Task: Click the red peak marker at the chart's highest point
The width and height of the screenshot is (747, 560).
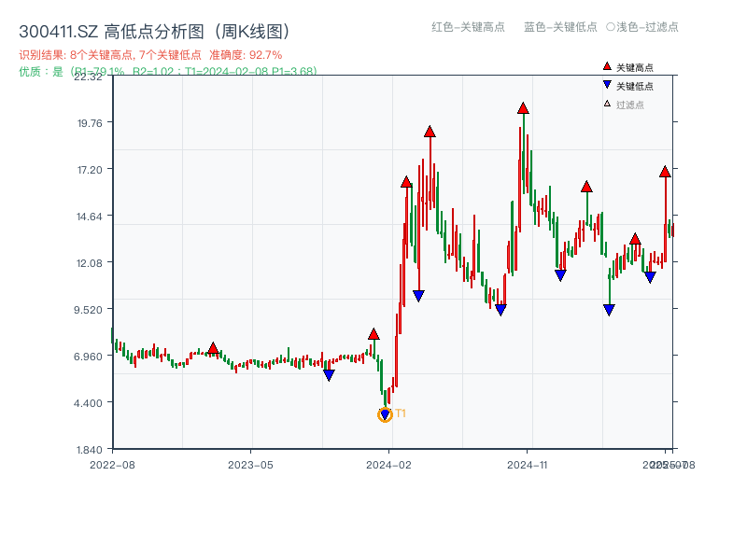Action: tap(522, 108)
